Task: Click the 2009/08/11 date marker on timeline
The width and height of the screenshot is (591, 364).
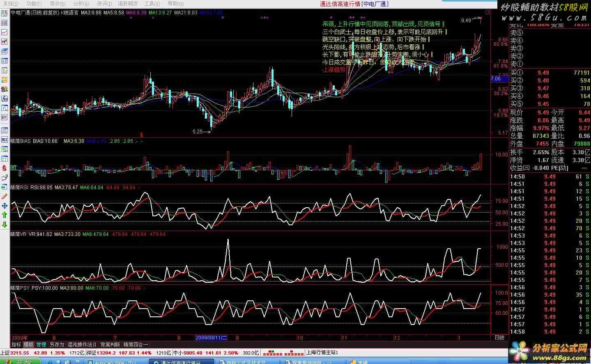Action: tap(211, 338)
